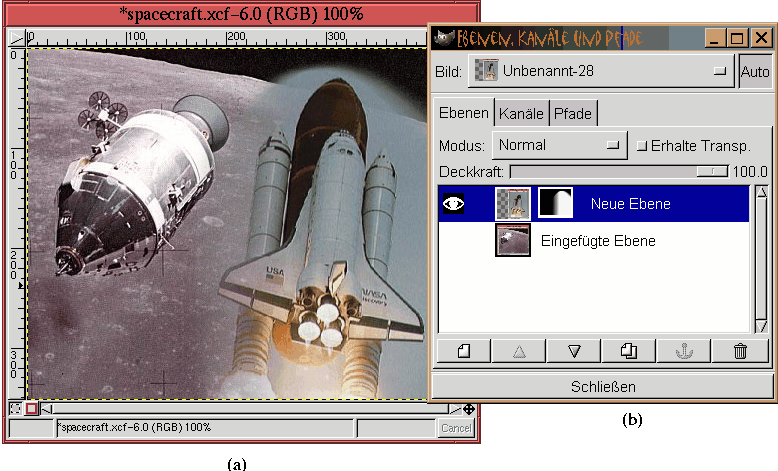Viewport: 778px width, 471px height.
Task: Select the Eingefügte Ebene layer thumbnail
Action: [x=512, y=241]
